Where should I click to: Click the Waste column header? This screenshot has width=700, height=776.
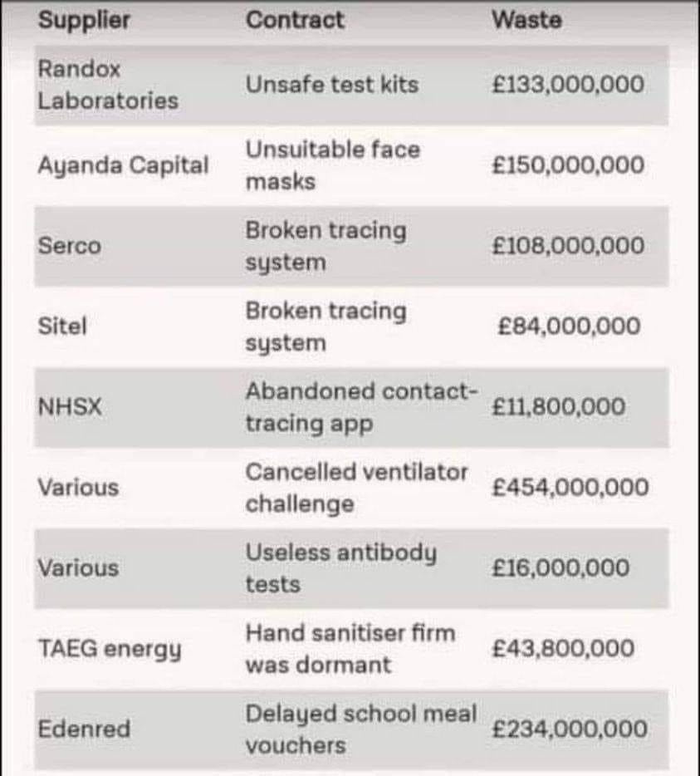coord(526,21)
